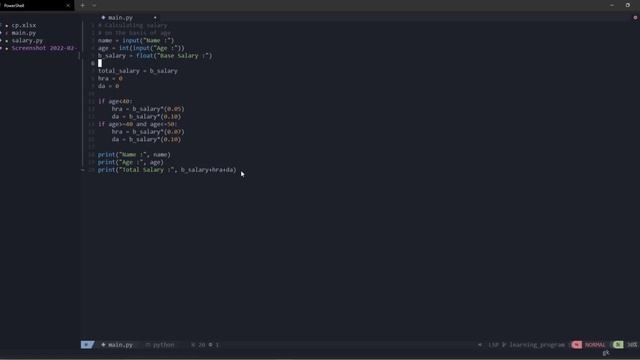Screen dimensions: 640x360
Task: Click main.py filename in the statusline
Action: pyautogui.click(x=120, y=345)
